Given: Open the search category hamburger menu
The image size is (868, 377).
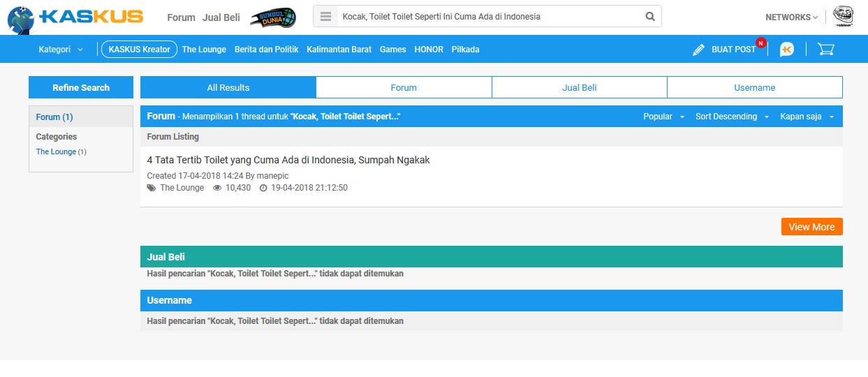Looking at the screenshot, I should [325, 16].
